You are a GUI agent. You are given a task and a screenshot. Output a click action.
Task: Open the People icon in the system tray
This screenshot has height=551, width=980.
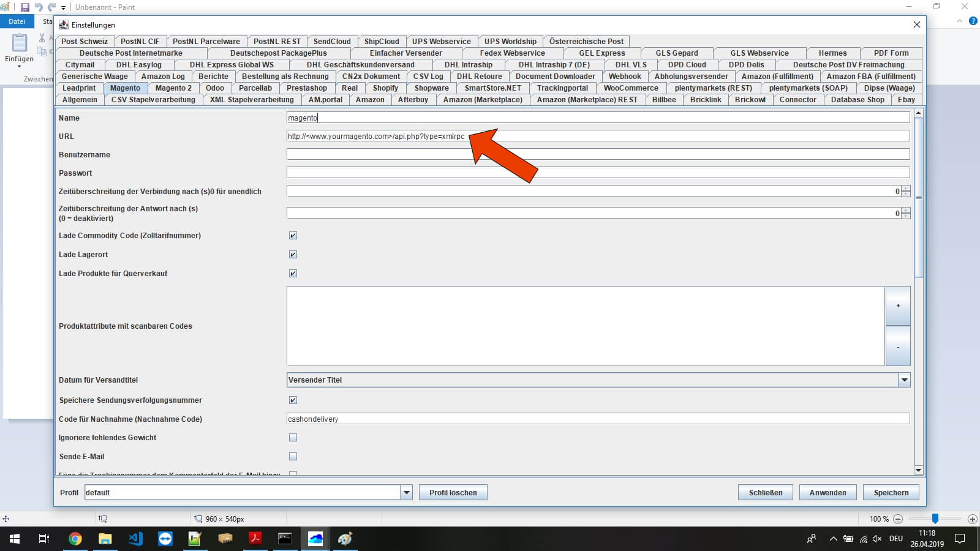812,539
